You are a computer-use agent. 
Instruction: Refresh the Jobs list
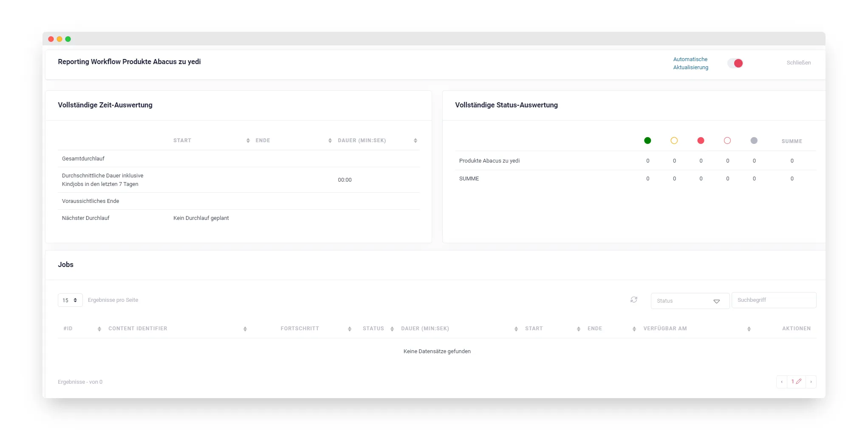633,300
